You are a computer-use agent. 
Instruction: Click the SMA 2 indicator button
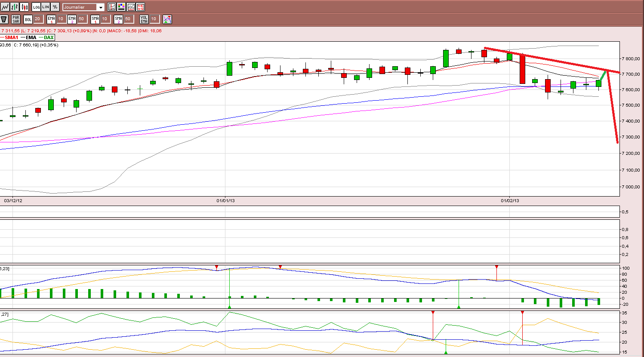click(118, 19)
